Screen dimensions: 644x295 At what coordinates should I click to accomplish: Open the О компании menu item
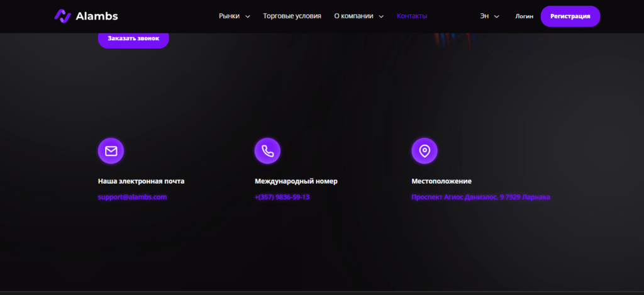[353, 16]
